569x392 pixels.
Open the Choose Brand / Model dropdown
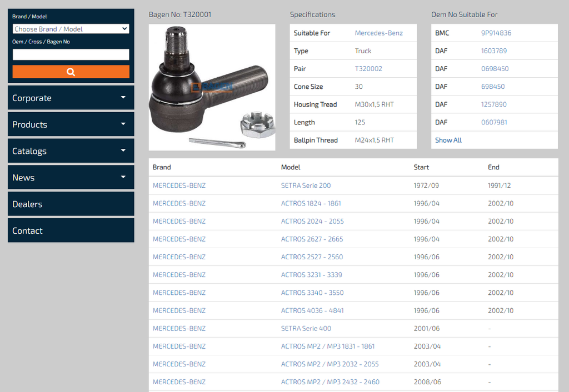(x=71, y=29)
